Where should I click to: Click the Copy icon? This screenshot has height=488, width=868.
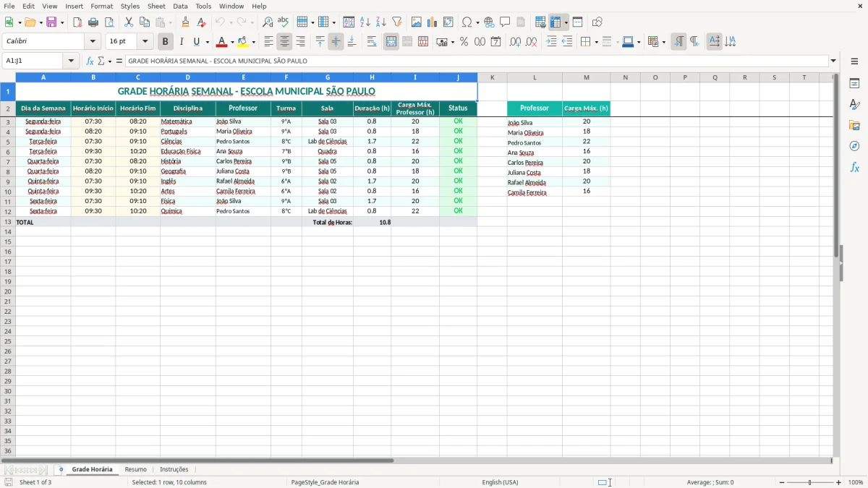[x=145, y=22]
